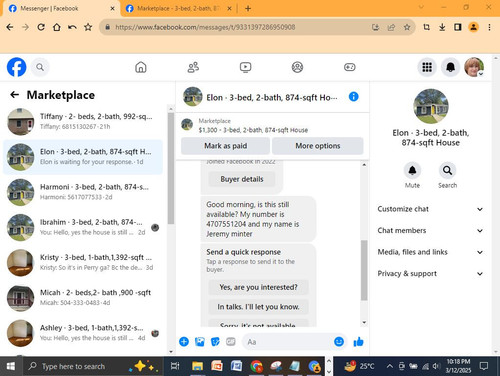500x376 pixels.
Task: Select the Elon 3-bed conversation row
Action: coord(83,157)
